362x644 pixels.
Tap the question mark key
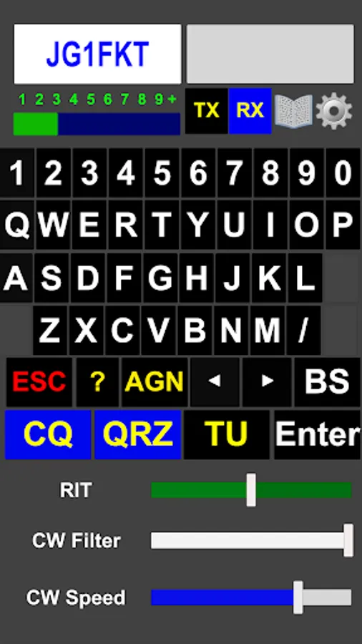tap(97, 381)
